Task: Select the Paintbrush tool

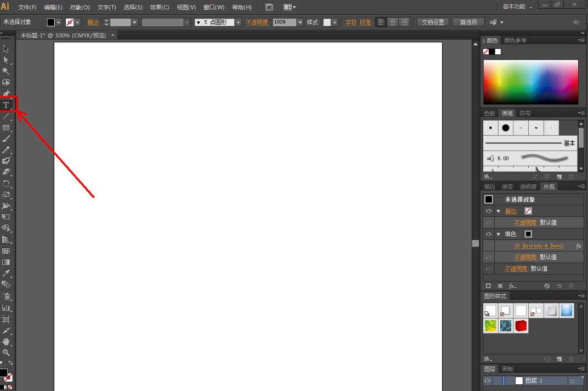Action: [5, 138]
